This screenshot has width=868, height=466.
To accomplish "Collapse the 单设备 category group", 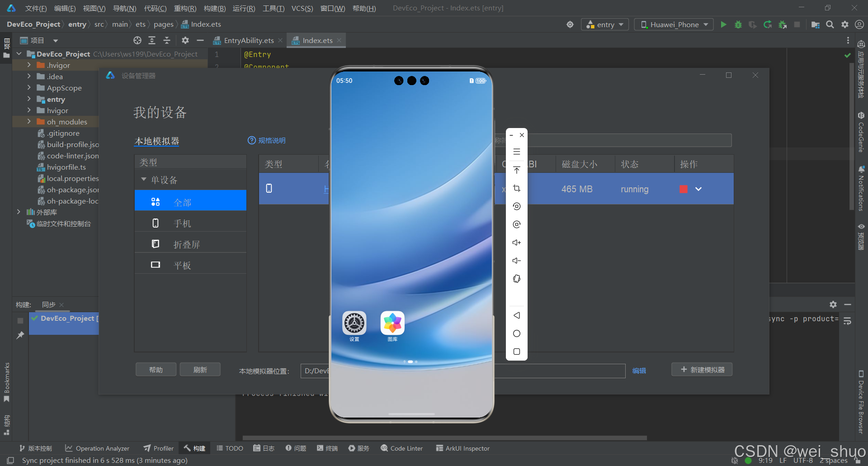I will click(144, 179).
